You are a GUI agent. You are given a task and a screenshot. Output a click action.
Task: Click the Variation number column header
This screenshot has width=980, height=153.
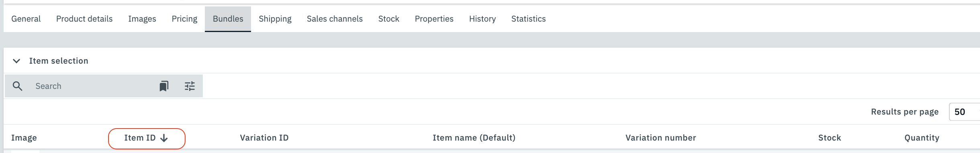point(661,138)
